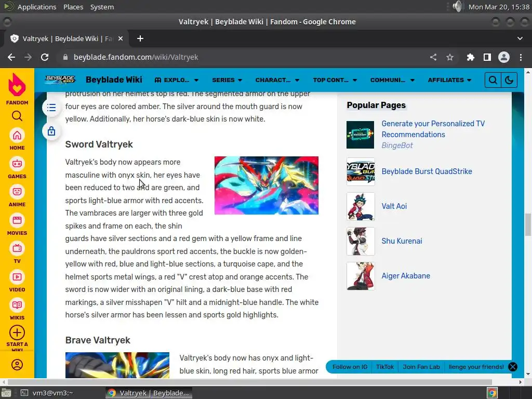Open the Beyblade Wiki title link
The image size is (532, 399).
coord(114,79)
